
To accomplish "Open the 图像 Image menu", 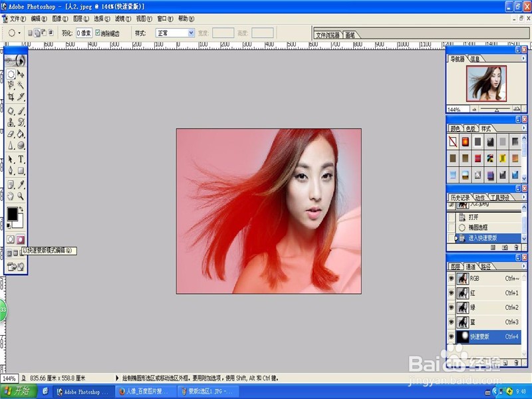I will coord(60,19).
